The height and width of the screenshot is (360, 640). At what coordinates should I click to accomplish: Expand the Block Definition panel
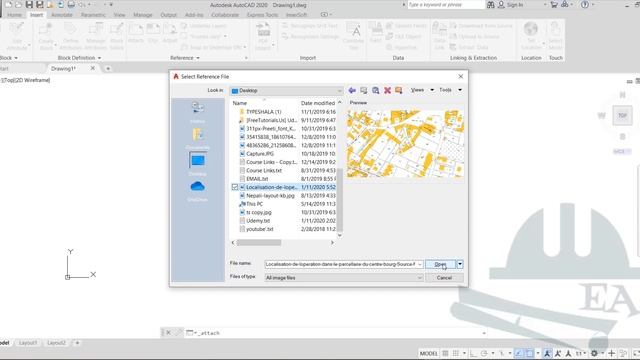click(x=79, y=58)
